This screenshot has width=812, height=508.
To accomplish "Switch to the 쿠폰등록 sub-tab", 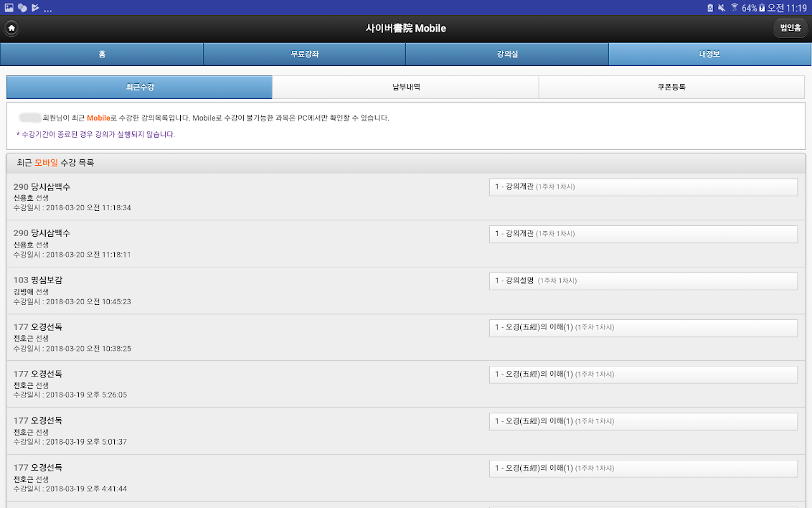I will [672, 87].
